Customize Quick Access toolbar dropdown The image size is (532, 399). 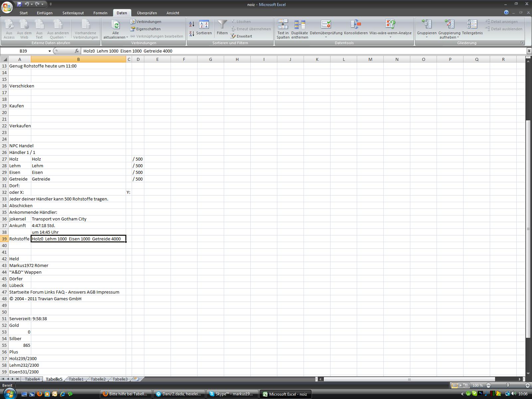coord(51,4)
